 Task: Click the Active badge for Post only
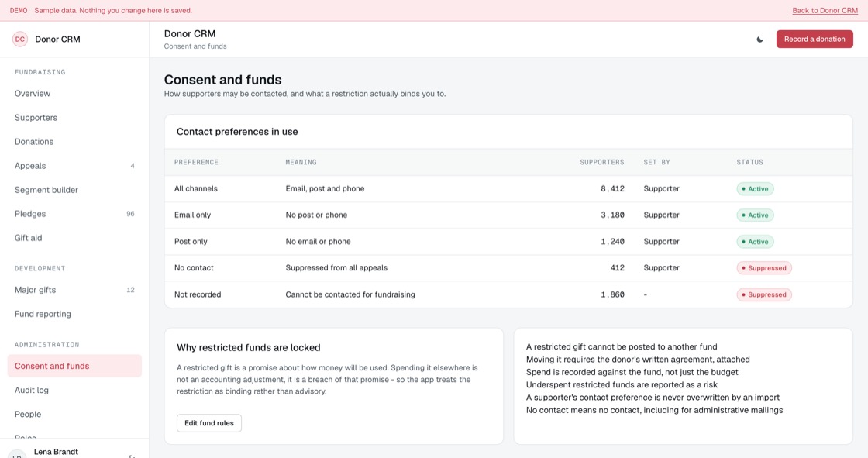point(755,242)
